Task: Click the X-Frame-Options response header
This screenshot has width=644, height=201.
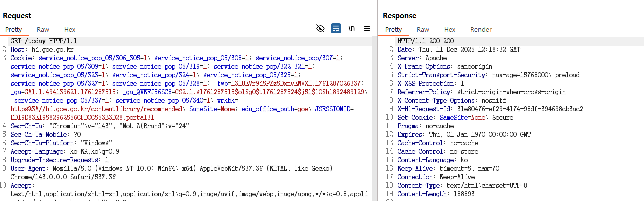Action: tap(445, 66)
